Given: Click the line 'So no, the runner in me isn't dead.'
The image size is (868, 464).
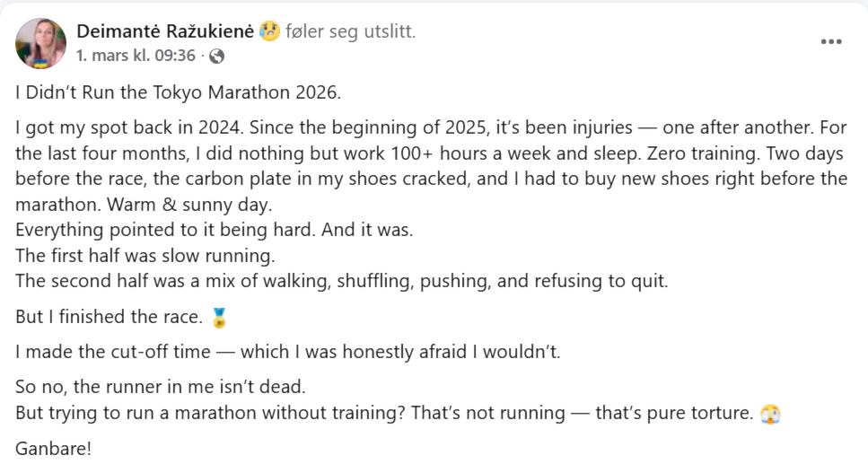Looking at the screenshot, I should tap(161, 389).
